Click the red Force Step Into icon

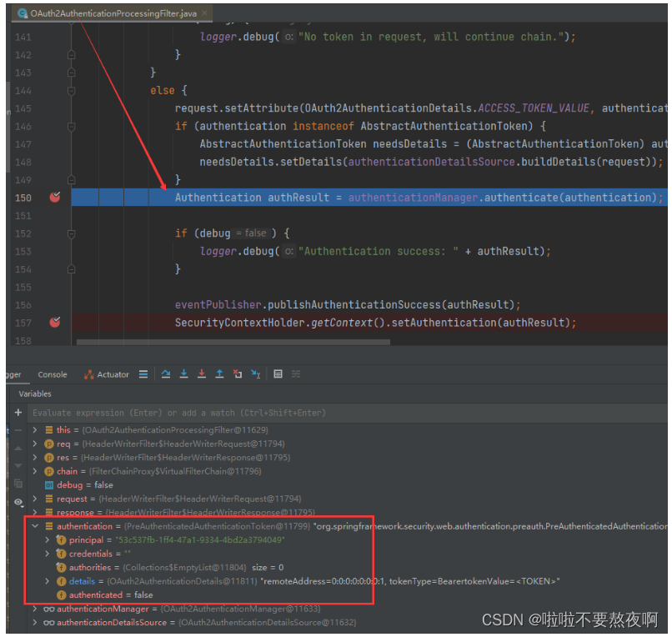click(201, 374)
